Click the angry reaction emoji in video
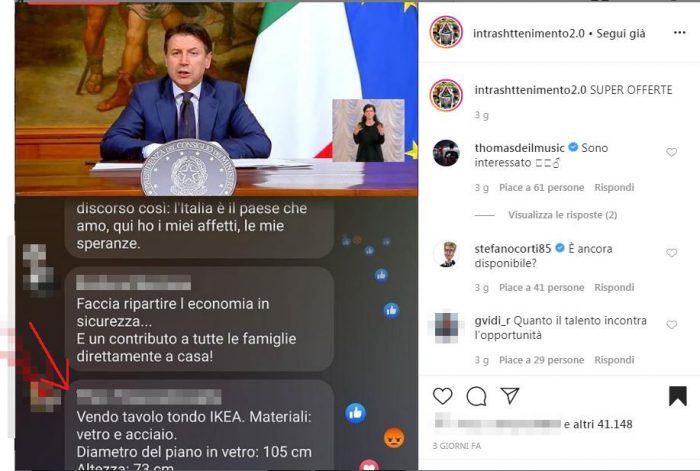The height and width of the screenshot is (471, 700). 394,438
